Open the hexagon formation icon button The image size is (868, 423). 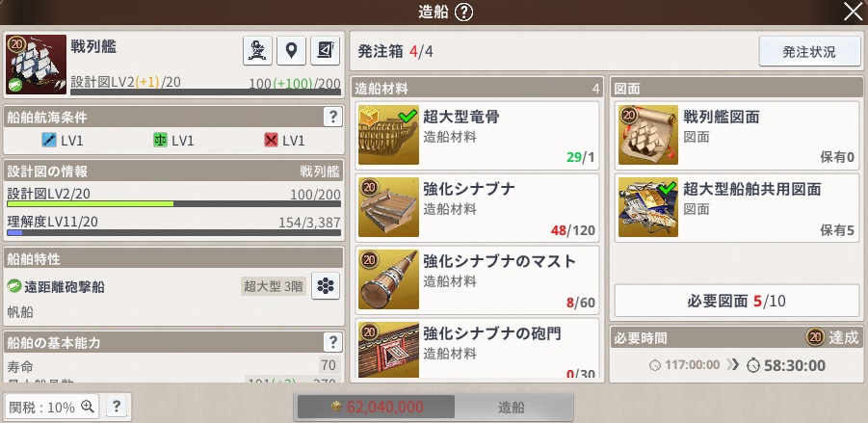pyautogui.click(x=326, y=285)
